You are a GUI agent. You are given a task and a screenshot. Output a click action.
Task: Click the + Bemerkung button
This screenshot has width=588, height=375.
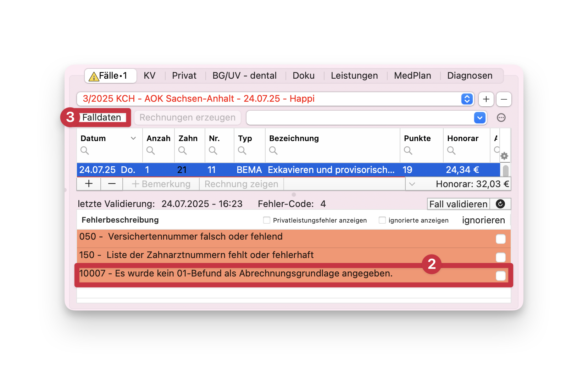point(161,184)
